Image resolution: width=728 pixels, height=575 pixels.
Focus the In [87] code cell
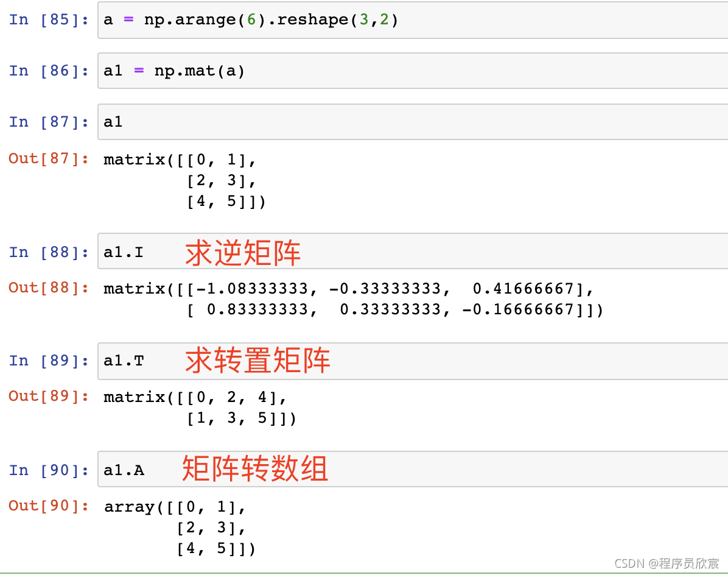(x=411, y=122)
